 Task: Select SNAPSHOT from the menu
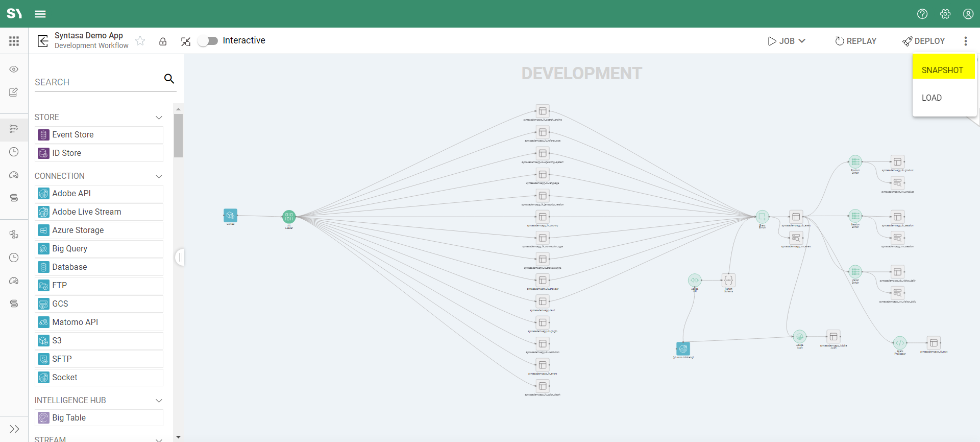tap(942, 70)
